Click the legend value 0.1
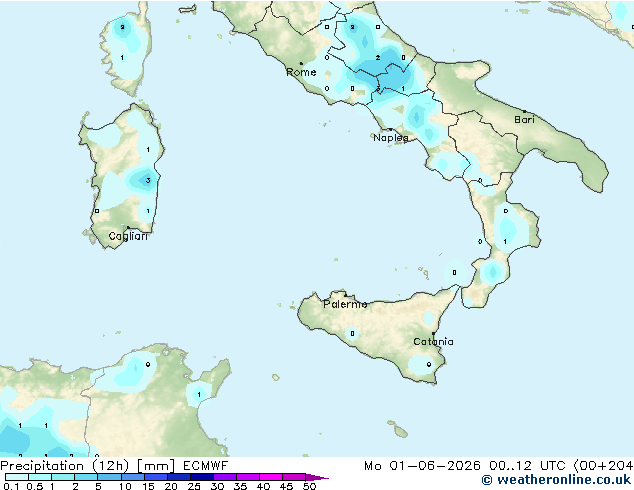Screen dimensions: 634x490 11,486
